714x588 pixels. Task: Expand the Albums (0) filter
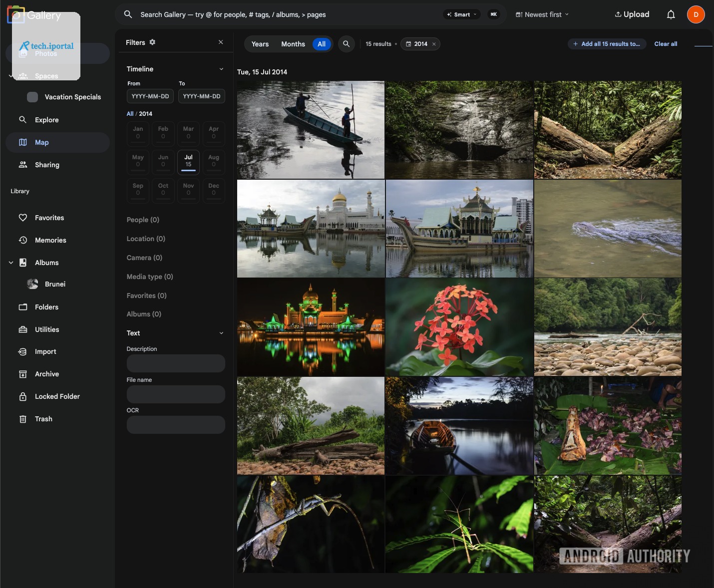(144, 314)
